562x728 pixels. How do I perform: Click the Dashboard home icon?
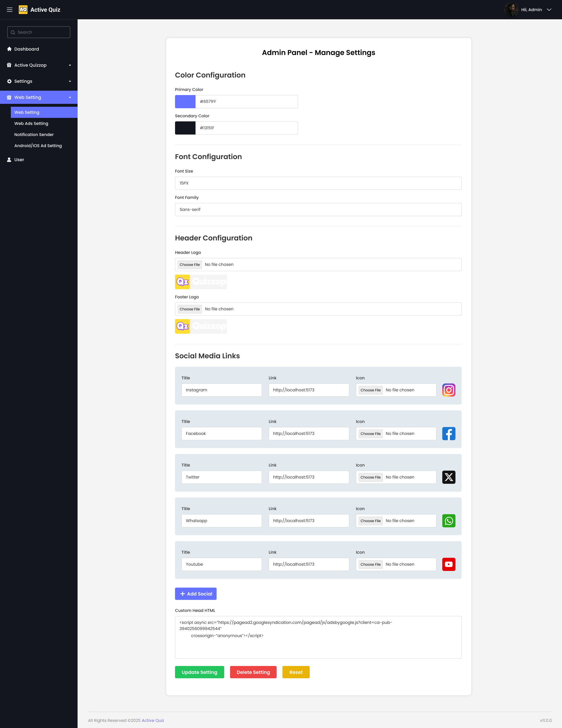point(9,49)
